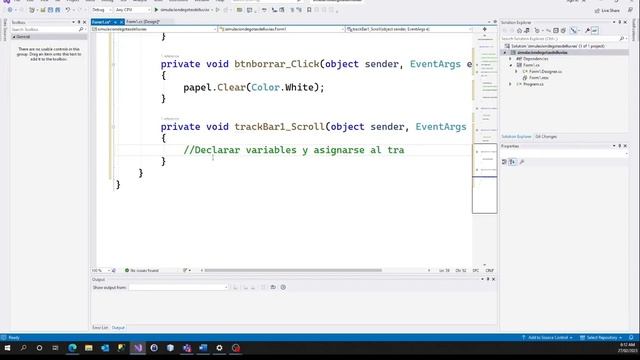This screenshot has width=640, height=360.
Task: Click the Home icon in Solution Explorer toolbar
Action: point(519,30)
